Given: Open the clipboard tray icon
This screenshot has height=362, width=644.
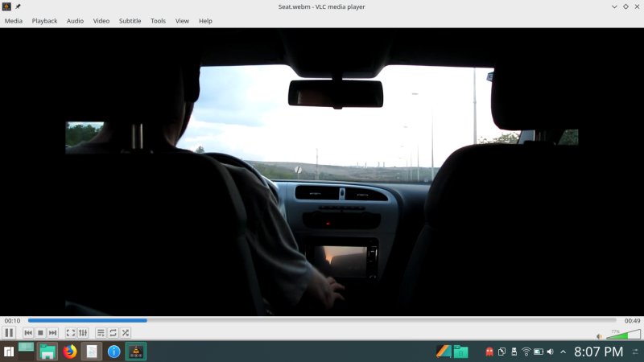Looking at the screenshot, I should (x=502, y=352).
